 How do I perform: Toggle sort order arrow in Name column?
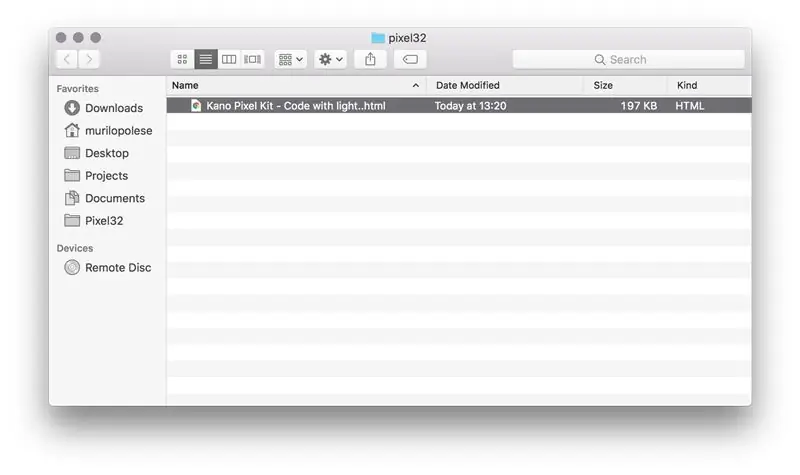click(x=416, y=85)
